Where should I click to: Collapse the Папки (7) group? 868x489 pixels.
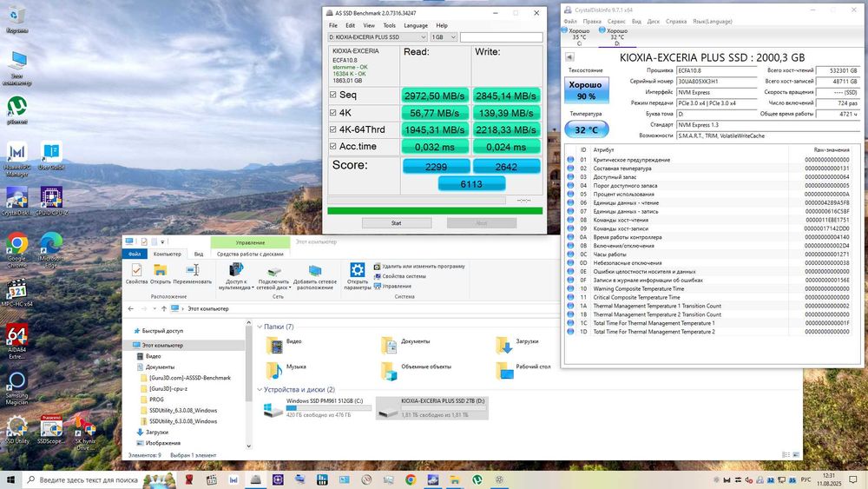coord(259,327)
